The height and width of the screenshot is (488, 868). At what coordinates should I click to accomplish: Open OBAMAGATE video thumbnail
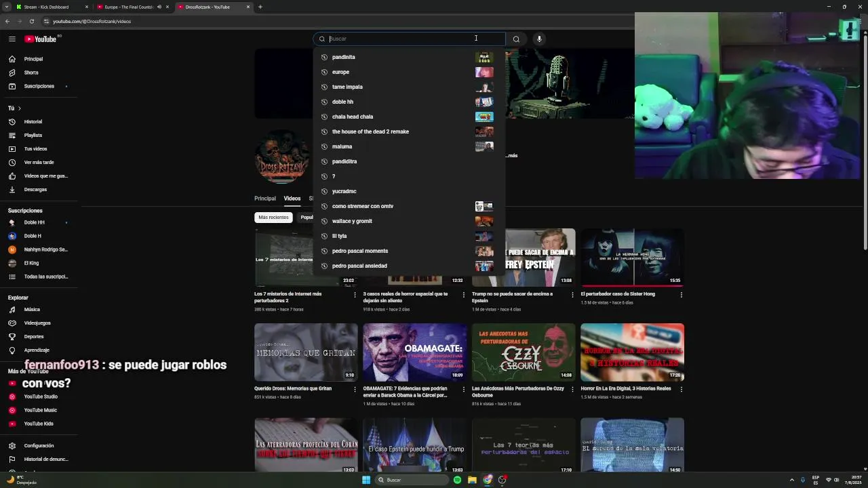414,352
